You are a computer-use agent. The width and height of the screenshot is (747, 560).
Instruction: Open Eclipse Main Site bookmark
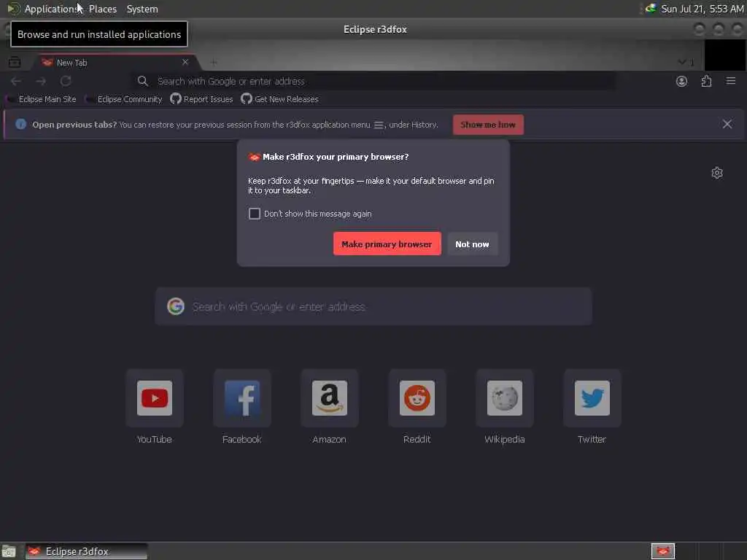(42, 99)
